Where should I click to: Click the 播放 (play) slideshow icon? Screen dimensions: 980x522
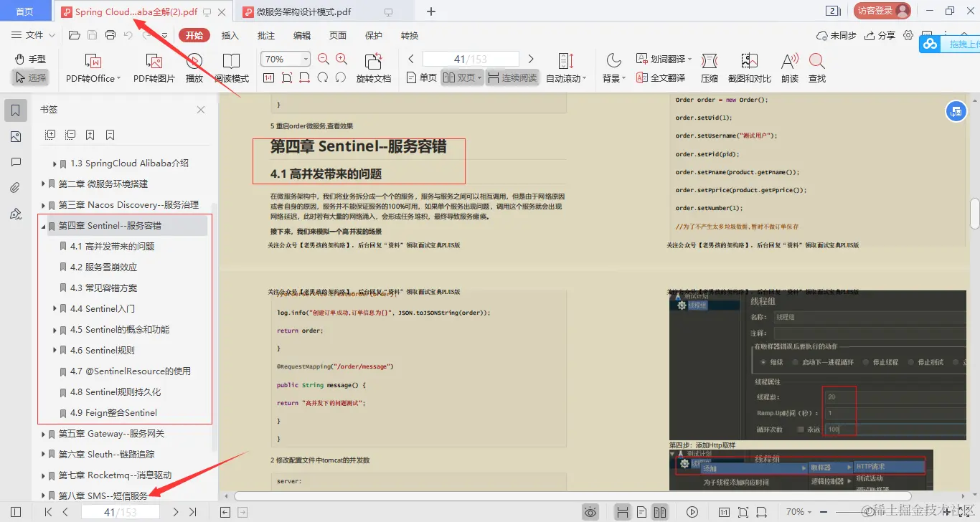tap(194, 68)
